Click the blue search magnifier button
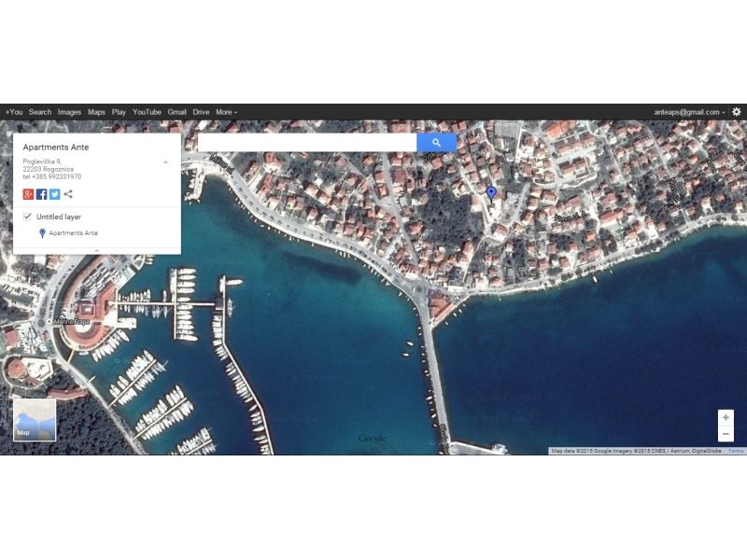Image resolution: width=747 pixels, height=560 pixels. point(435,141)
